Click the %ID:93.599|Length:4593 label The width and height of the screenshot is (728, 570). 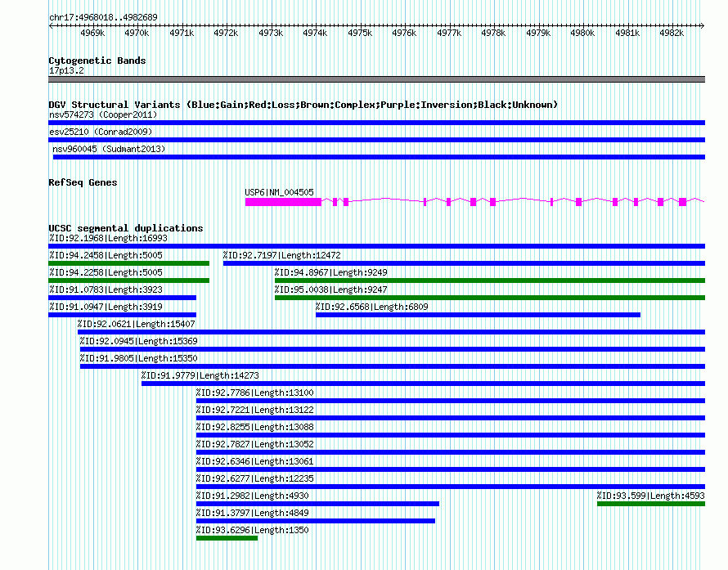click(x=651, y=496)
